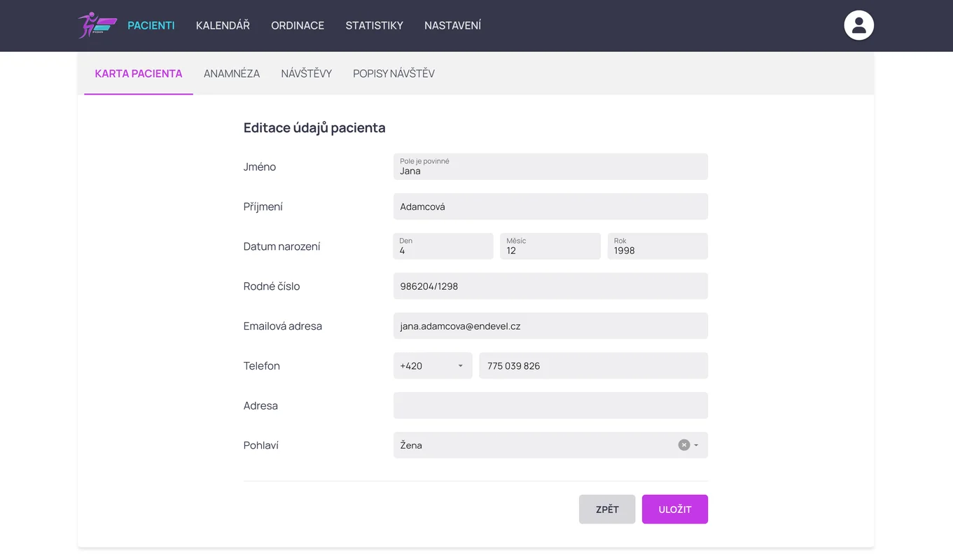Click the empty Adresa input field

point(550,406)
